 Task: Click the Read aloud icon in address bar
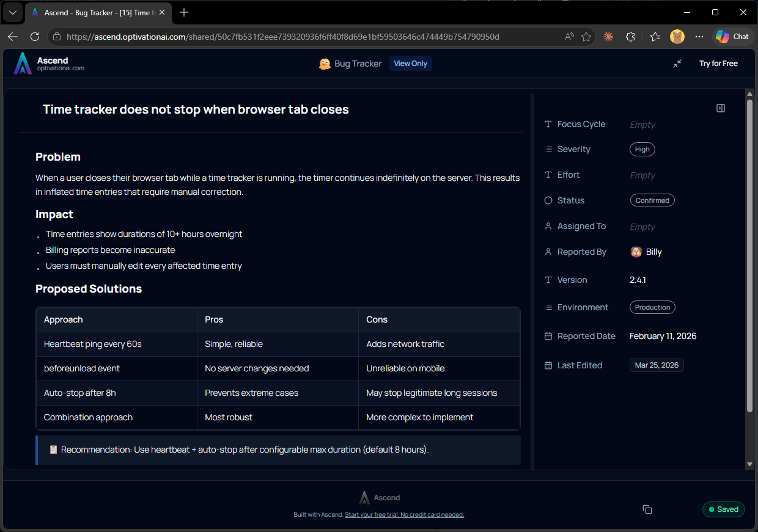569,37
